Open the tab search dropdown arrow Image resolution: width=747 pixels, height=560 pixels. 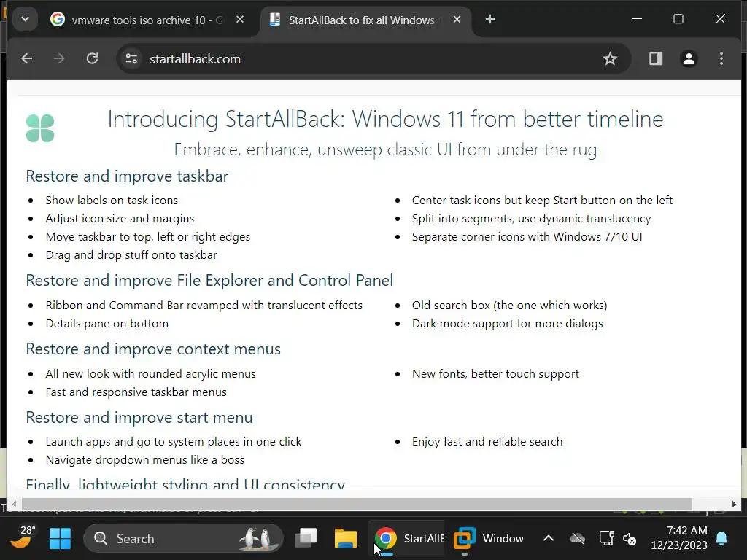[x=26, y=20]
